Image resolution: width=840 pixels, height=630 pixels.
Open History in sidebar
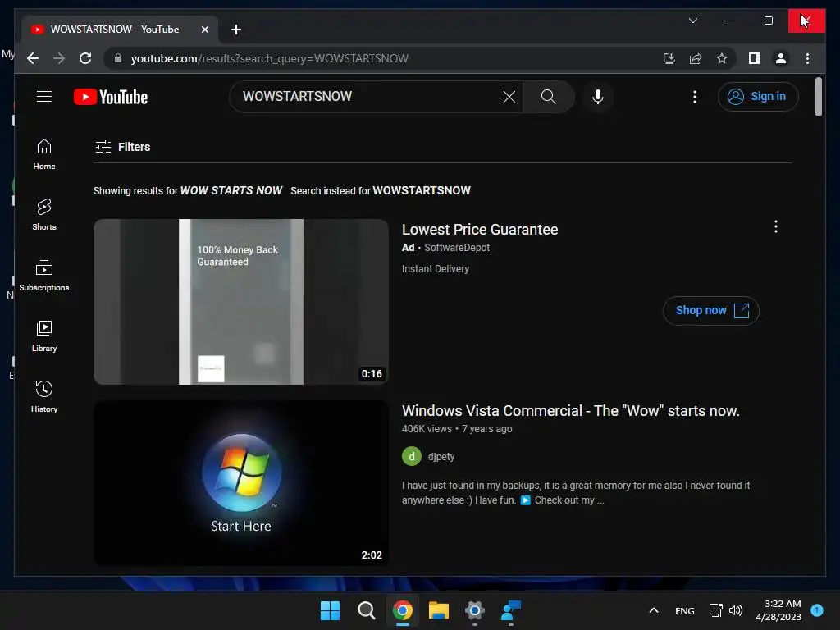click(44, 397)
